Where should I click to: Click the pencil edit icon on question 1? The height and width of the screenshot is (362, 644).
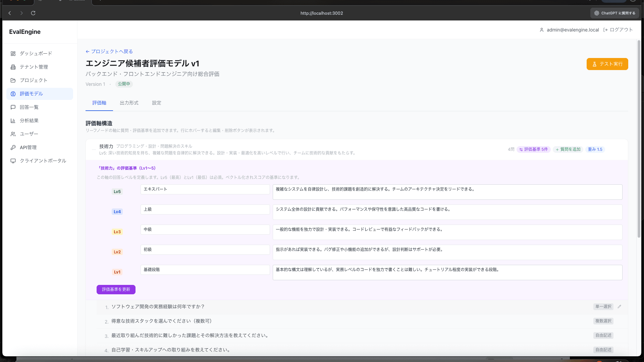click(x=620, y=307)
